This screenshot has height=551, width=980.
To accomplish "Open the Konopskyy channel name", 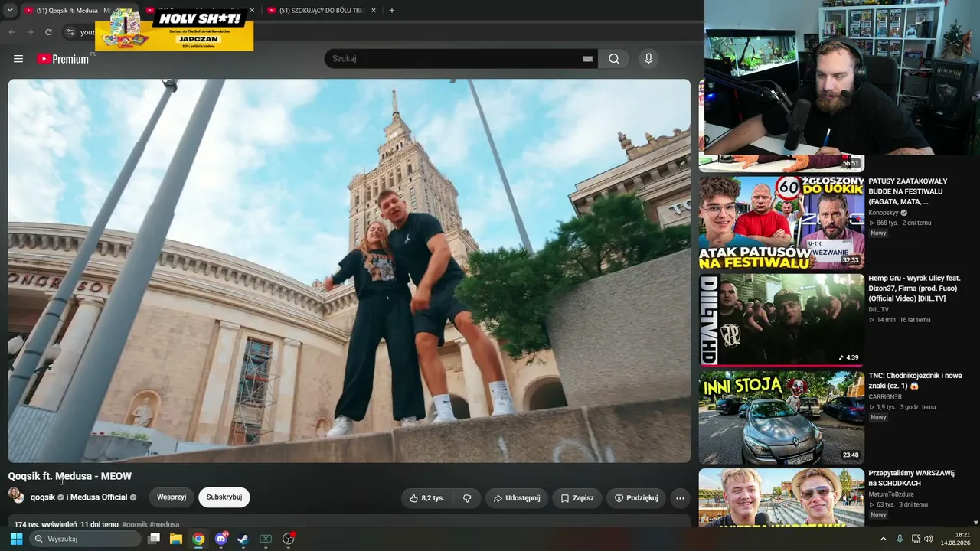I will pos(884,213).
